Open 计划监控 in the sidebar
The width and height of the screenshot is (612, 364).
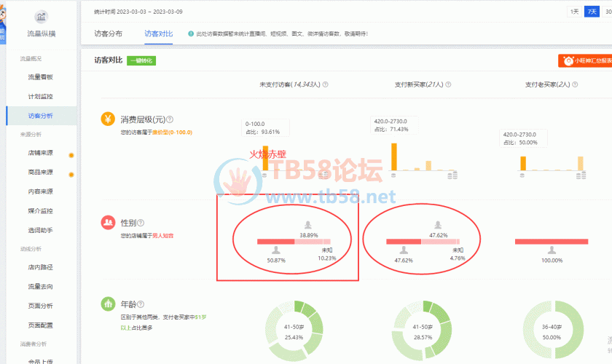40,96
